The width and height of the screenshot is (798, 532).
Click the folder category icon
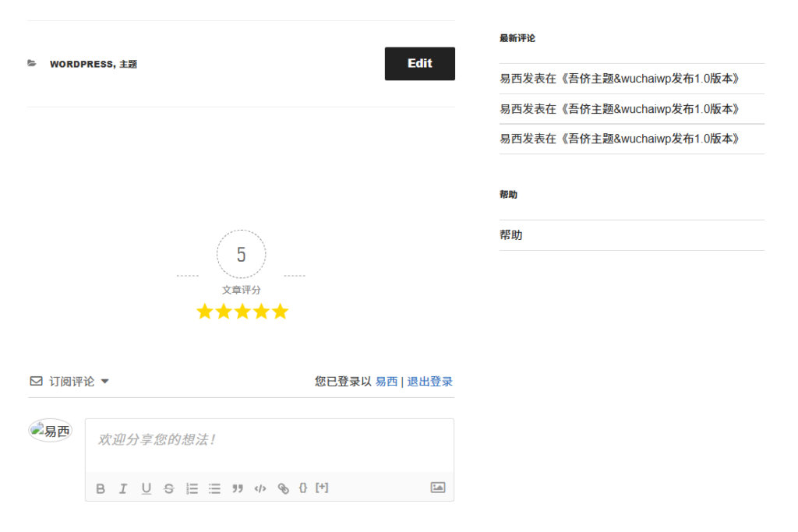tap(32, 63)
